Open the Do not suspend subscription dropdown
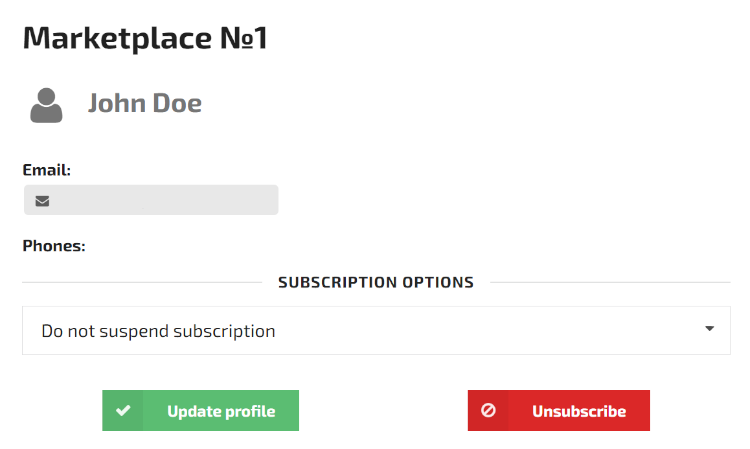The height and width of the screenshot is (449, 750). 376,330
